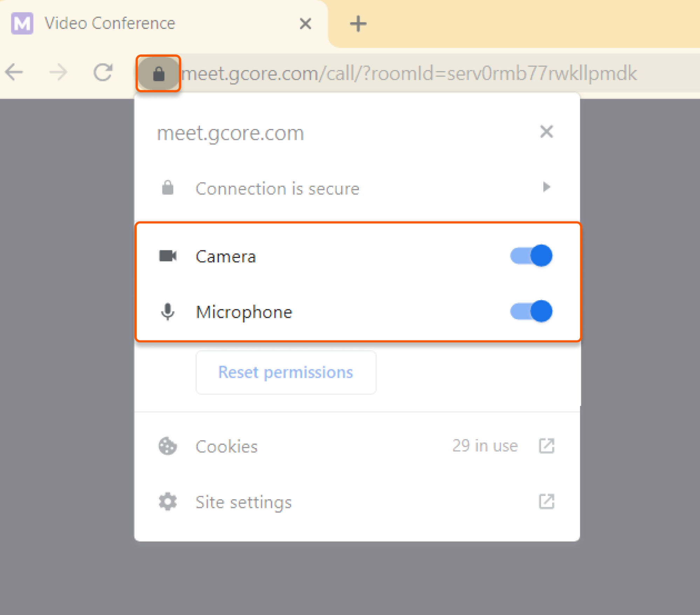Close the site information popup
Image resolution: width=700 pixels, height=615 pixels.
[547, 132]
